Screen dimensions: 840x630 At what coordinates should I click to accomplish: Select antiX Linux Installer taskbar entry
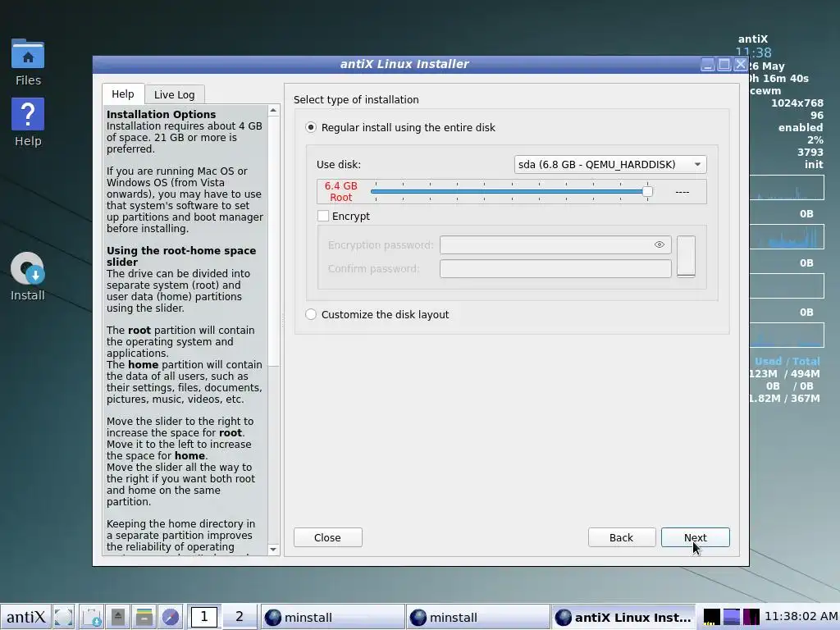(623, 617)
